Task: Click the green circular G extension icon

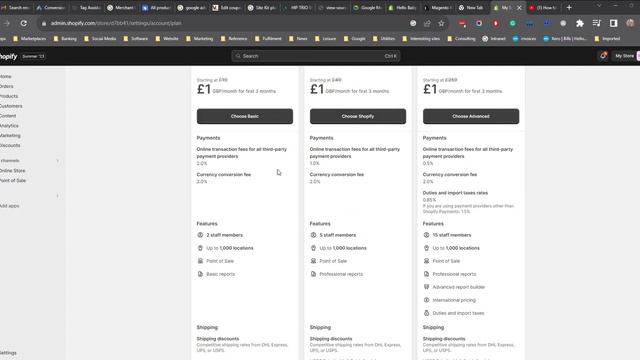Action: (512, 23)
